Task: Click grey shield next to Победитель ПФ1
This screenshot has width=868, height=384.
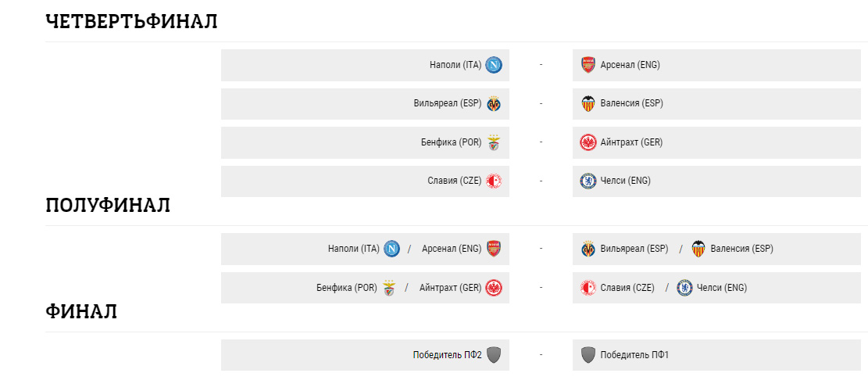Action: pos(588,355)
